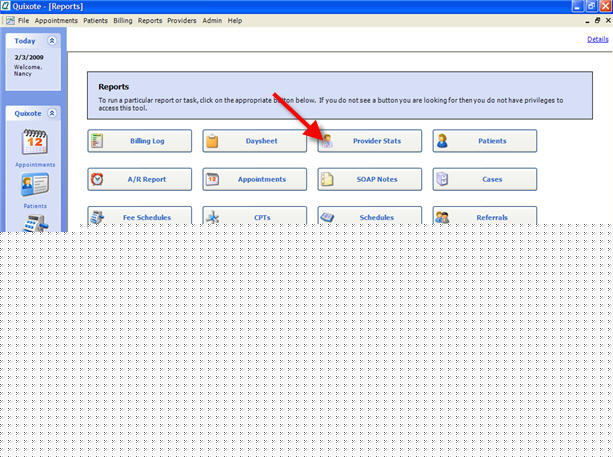Click the Reports heading text
The width and height of the screenshot is (613, 457).
point(113,87)
